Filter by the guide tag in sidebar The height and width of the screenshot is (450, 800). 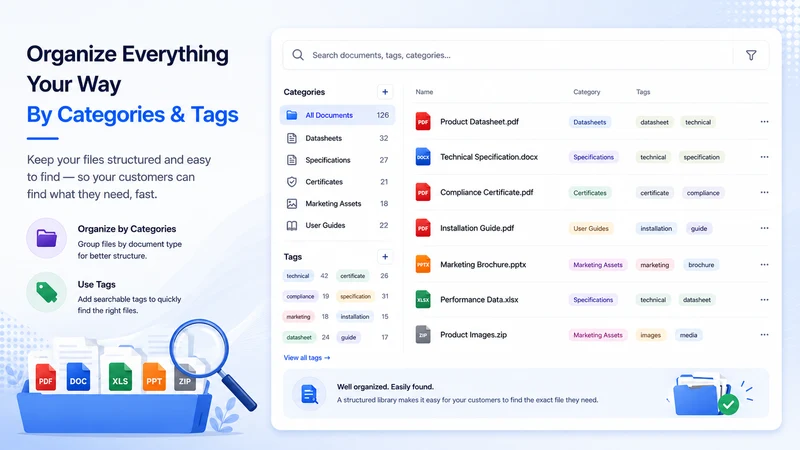point(348,337)
